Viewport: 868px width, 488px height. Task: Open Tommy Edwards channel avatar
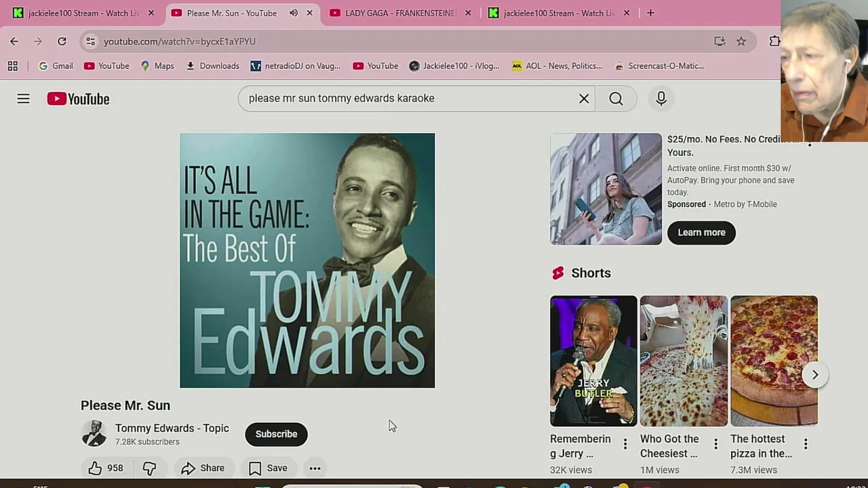coord(94,434)
